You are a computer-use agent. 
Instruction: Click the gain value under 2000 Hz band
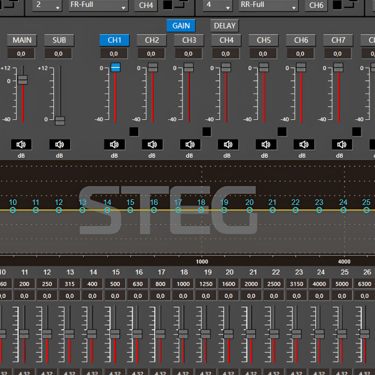(x=251, y=296)
